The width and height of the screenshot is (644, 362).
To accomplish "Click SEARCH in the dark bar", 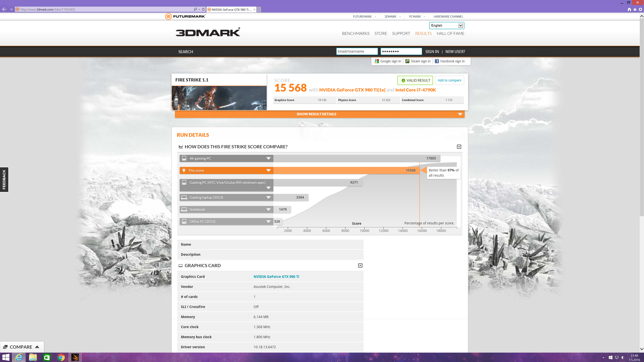I will (x=185, y=52).
